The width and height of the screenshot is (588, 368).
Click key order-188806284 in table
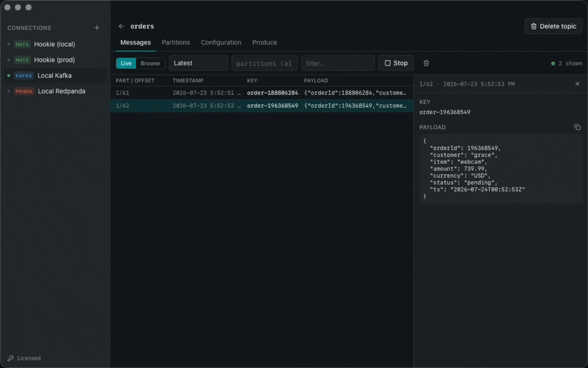pyautogui.click(x=273, y=93)
